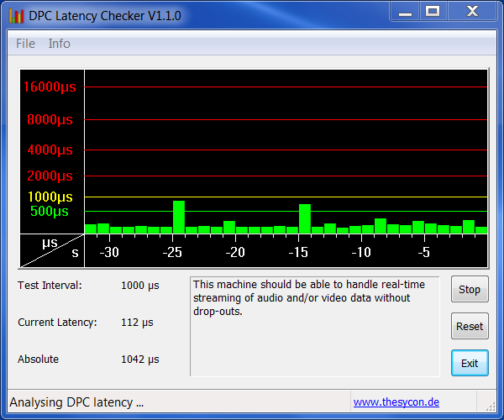Image resolution: width=504 pixels, height=420 pixels.
Task: Click the real-time streaming message text box
Action: (315, 326)
